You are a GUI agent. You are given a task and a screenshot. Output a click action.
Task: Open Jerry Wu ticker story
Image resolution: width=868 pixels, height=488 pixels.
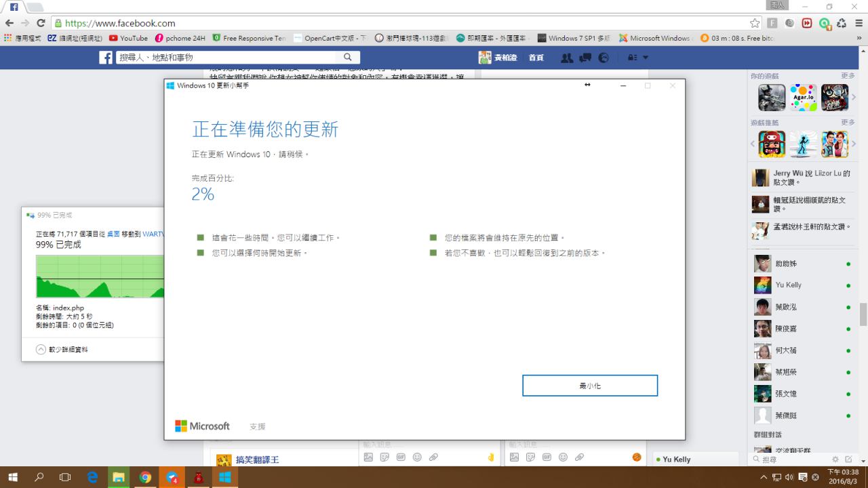pyautogui.click(x=803, y=178)
